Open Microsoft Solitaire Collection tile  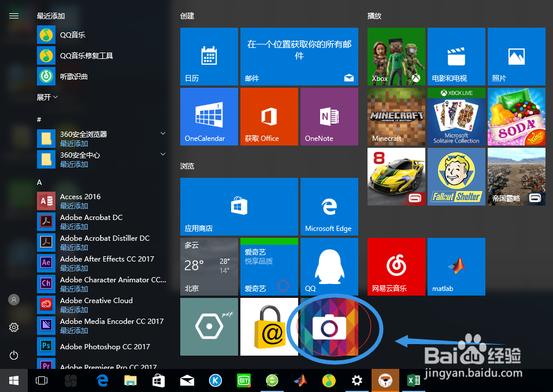456,117
